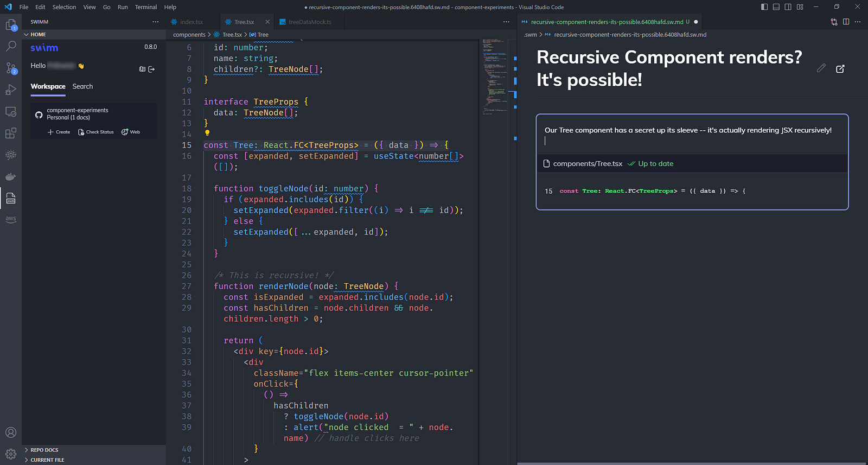Toggle the primary side bar layout button
The width and height of the screenshot is (868, 465).
pyautogui.click(x=764, y=7)
